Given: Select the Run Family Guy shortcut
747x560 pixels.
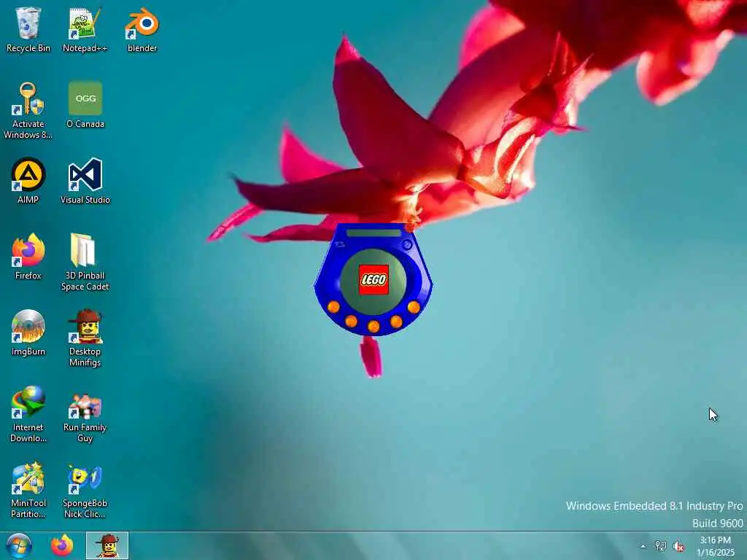Looking at the screenshot, I should click(x=85, y=414).
